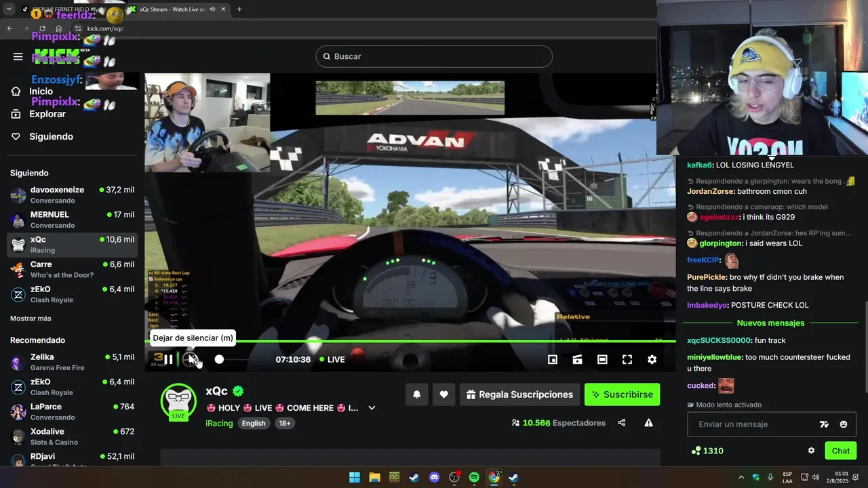Open davooxeneize channel in followed list
Image resolution: width=868 pixels, height=488 pixels.
tap(72, 195)
